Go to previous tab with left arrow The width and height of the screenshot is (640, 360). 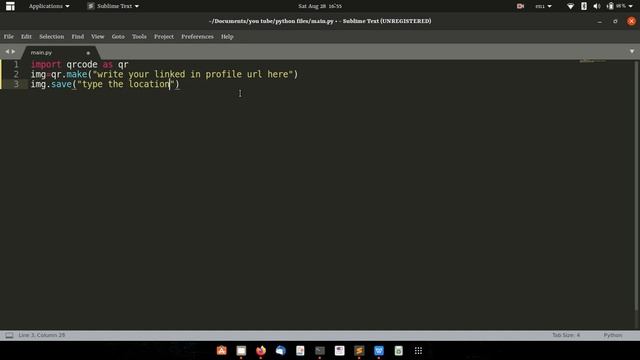click(7, 52)
